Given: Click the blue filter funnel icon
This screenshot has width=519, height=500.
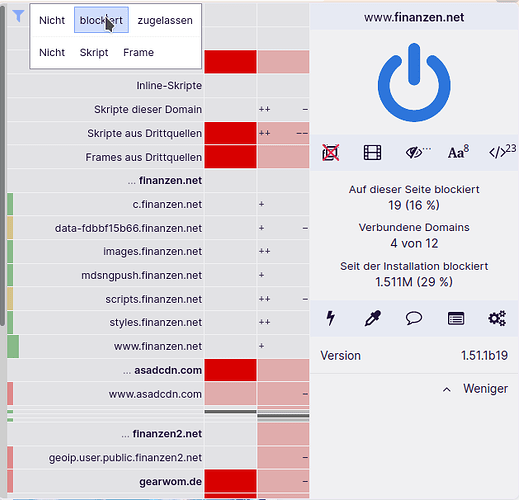Looking at the screenshot, I should (18, 16).
